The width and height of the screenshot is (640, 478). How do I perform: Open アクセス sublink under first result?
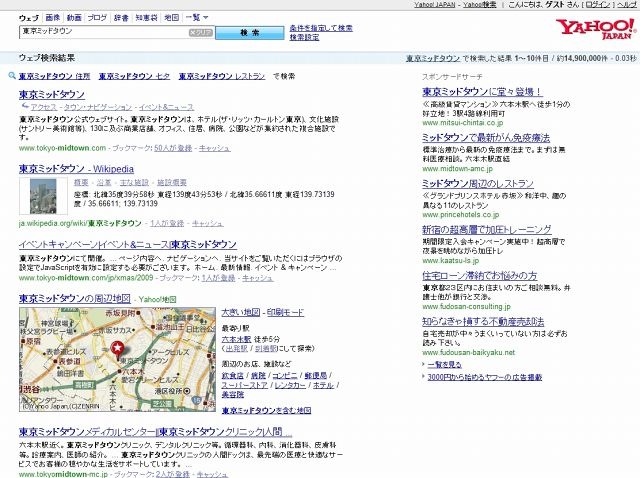click(44, 107)
